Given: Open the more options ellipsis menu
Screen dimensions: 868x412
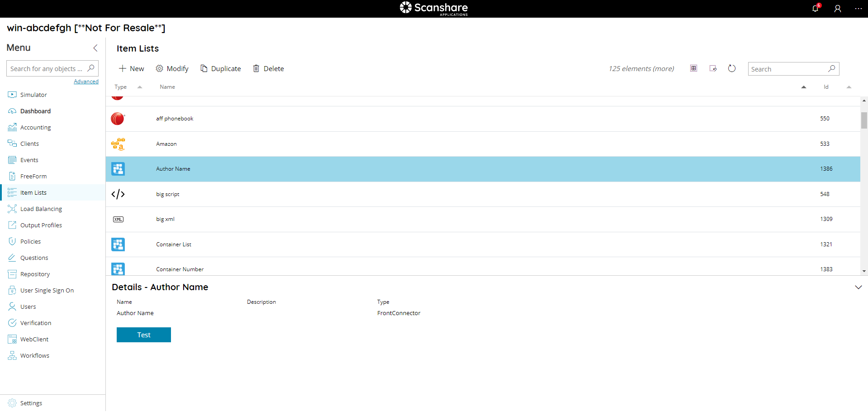Looking at the screenshot, I should click(x=859, y=9).
